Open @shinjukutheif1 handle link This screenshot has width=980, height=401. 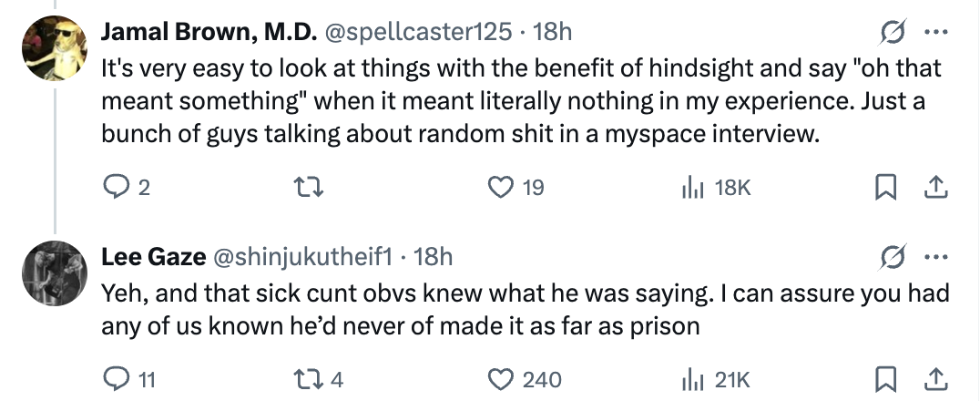(x=301, y=258)
